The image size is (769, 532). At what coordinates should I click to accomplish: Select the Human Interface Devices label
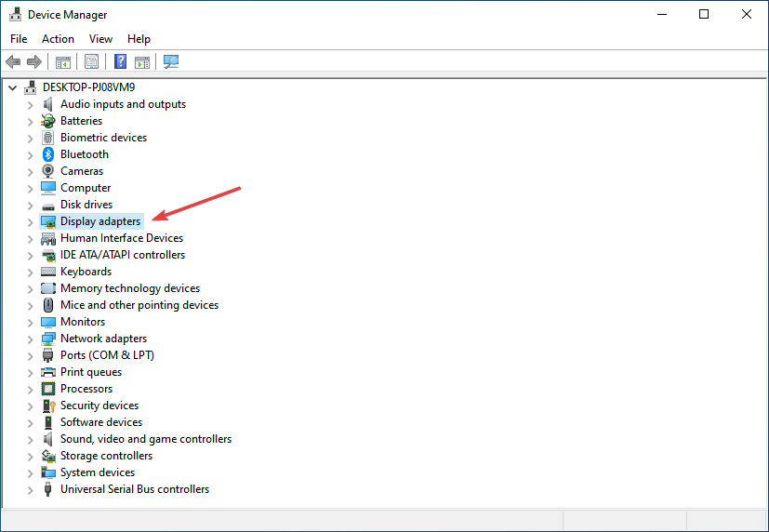122,238
